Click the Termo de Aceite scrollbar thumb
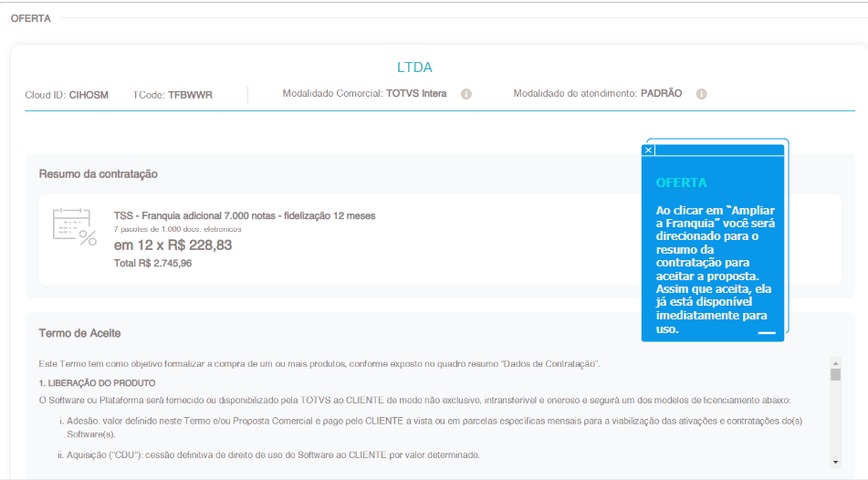This screenshot has height=480, width=868. [835, 375]
